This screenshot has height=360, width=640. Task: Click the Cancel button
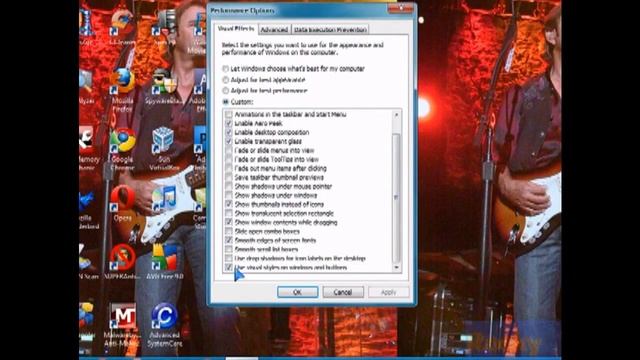tap(343, 292)
